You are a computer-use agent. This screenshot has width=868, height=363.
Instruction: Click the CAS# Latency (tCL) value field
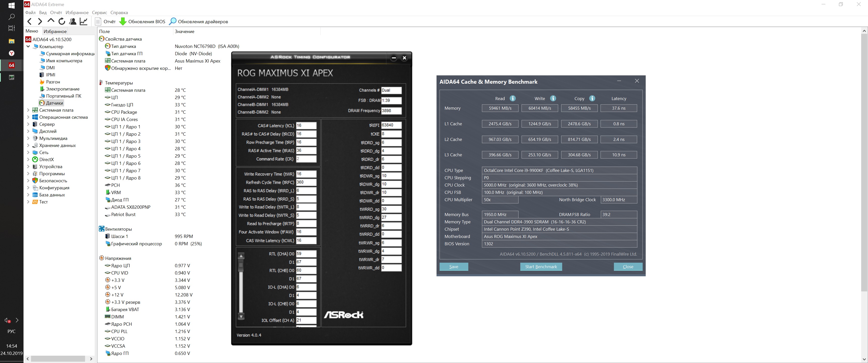306,126
